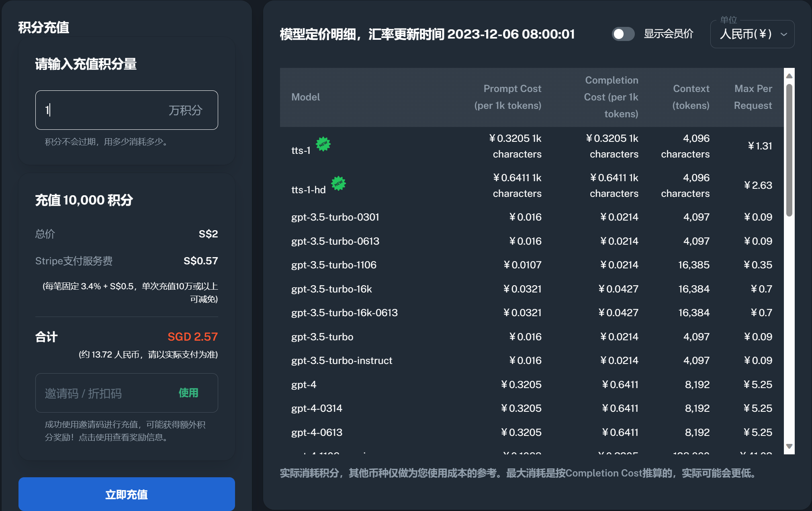Image resolution: width=812 pixels, height=511 pixels.
Task: Click the NEW badge beside tts-1
Action: coord(323,144)
